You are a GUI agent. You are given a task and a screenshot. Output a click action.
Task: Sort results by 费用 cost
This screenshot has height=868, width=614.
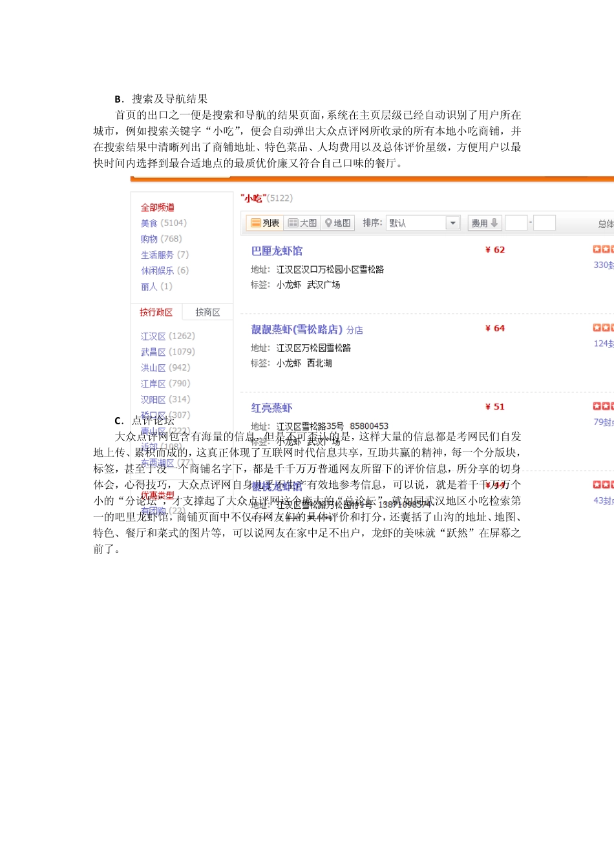(485, 223)
